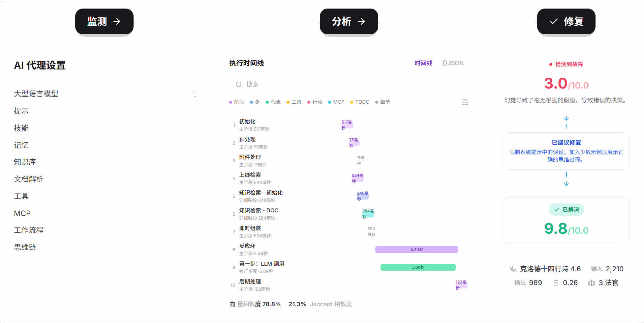Click into the 搜索 search field
The image size is (644, 323).
(349, 84)
